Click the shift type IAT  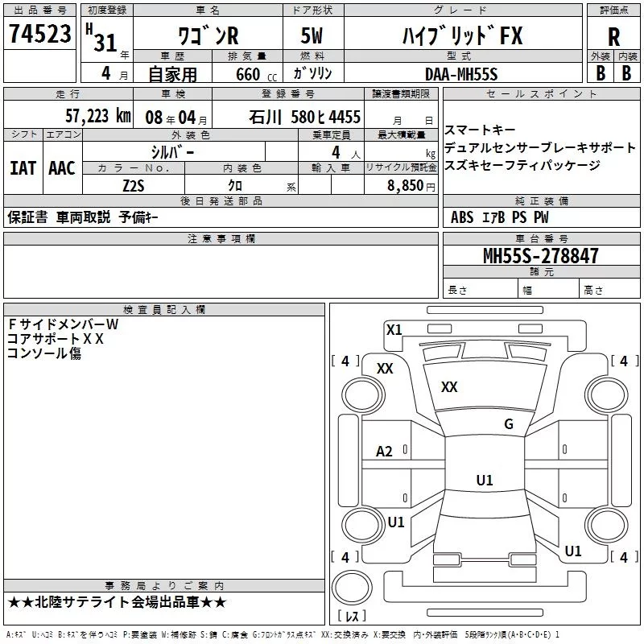pos(23,167)
